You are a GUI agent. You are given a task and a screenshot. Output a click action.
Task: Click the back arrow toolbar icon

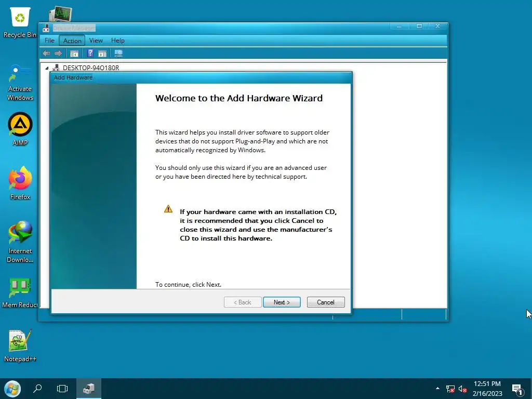[x=46, y=54]
